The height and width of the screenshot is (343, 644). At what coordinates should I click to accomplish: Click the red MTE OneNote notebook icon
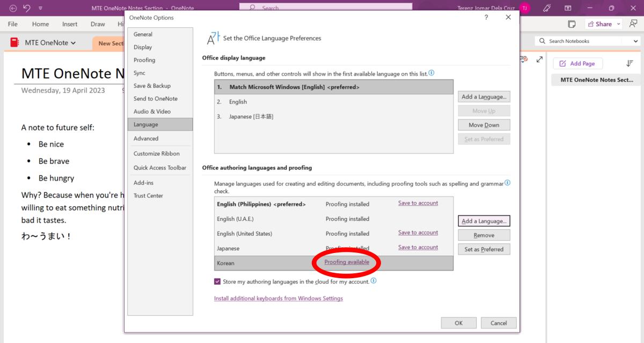(x=13, y=42)
